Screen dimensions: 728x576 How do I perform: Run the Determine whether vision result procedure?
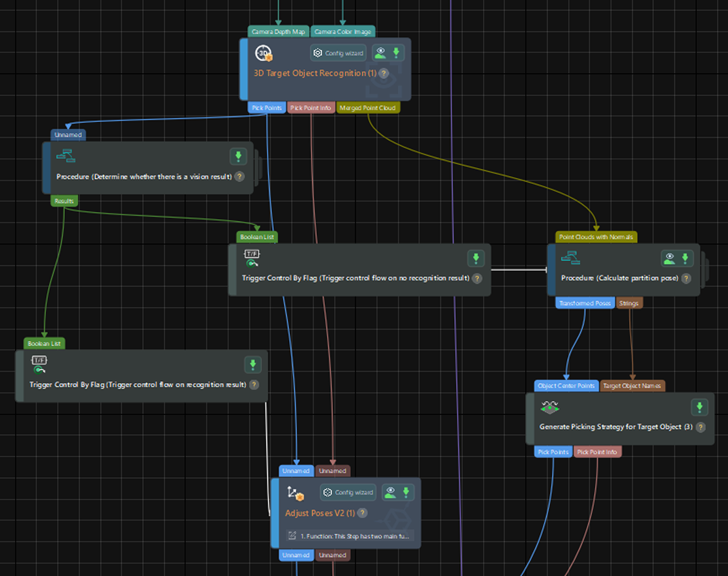point(238,157)
